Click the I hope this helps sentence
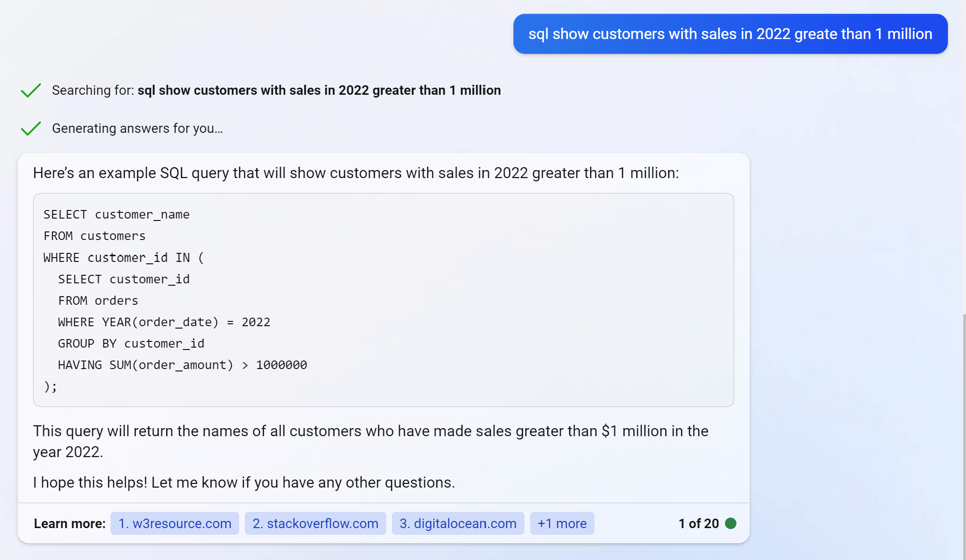This screenshot has height=560, width=966. point(243,482)
